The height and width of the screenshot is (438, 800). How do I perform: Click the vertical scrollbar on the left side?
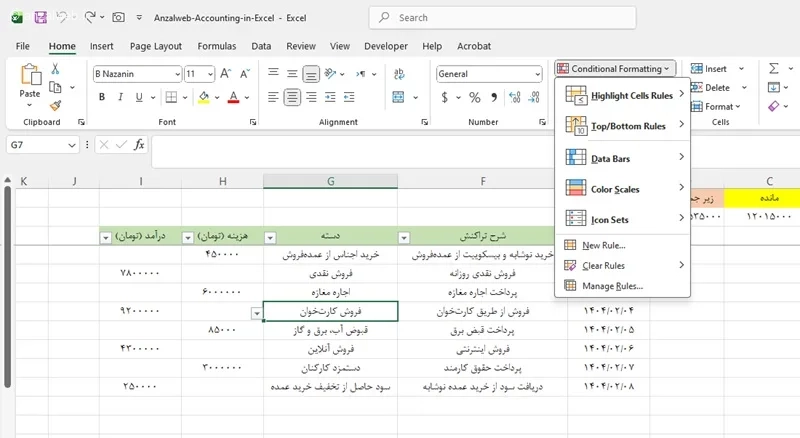(x=7, y=286)
